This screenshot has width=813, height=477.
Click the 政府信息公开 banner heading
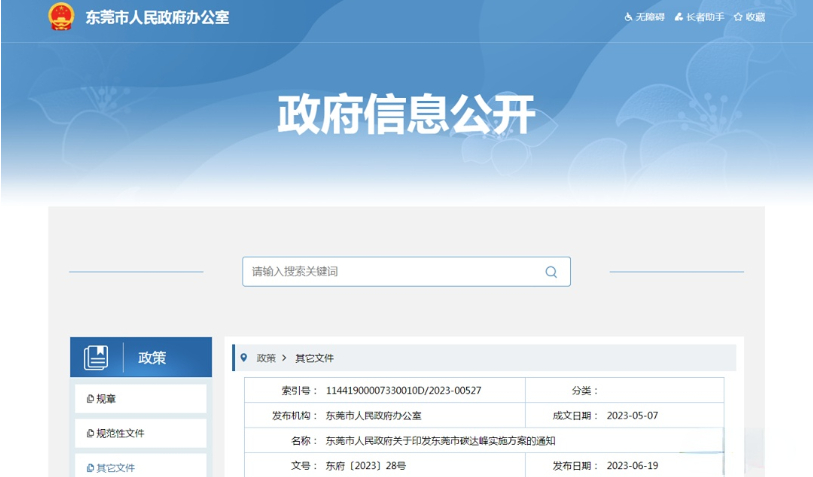point(406,116)
